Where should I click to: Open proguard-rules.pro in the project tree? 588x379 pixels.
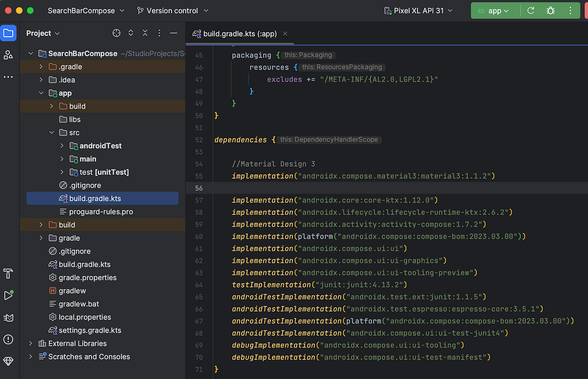(x=101, y=212)
